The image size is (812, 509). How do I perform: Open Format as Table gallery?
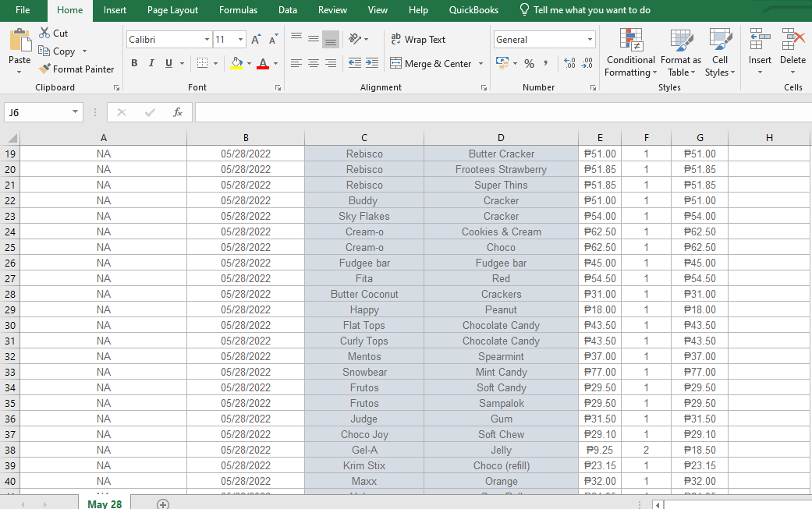click(680, 52)
